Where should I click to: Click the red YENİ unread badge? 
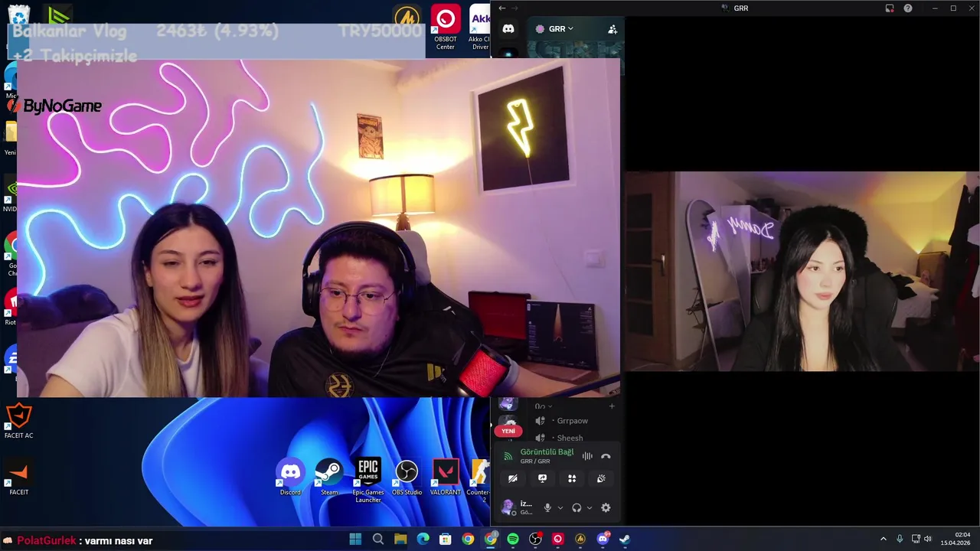pos(508,431)
